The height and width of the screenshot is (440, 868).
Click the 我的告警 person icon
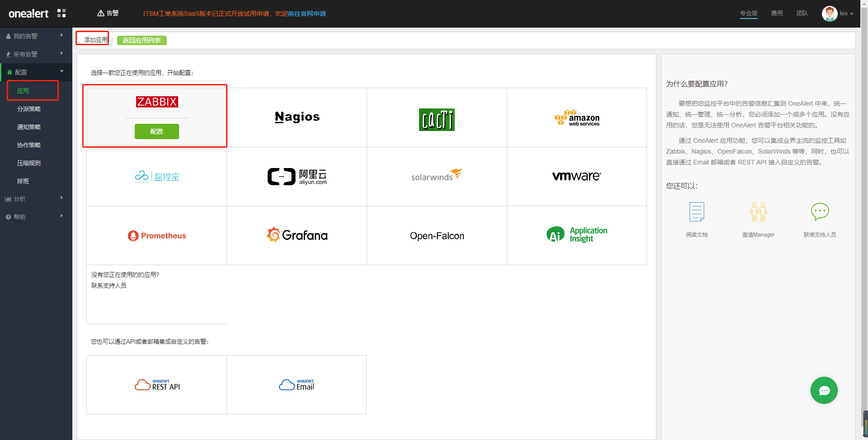tap(8, 36)
